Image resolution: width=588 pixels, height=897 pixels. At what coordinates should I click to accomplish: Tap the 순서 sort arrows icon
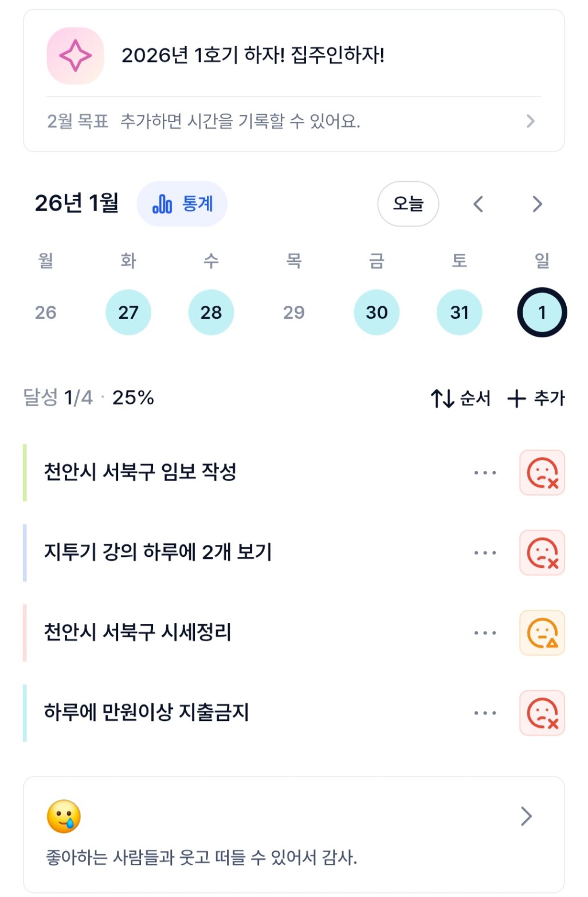pyautogui.click(x=442, y=398)
